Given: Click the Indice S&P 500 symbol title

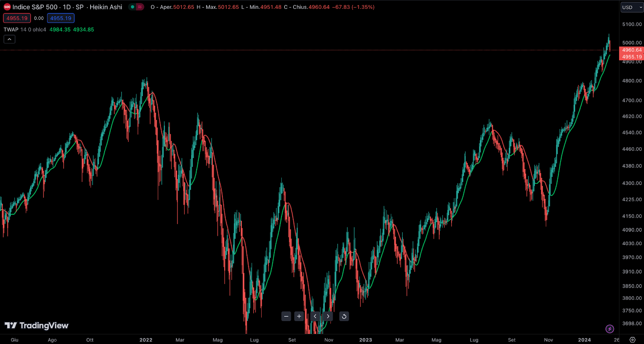Looking at the screenshot, I should 35,7.
